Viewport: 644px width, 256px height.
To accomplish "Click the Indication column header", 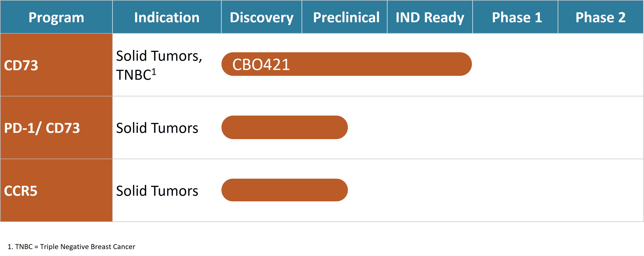I will [167, 17].
